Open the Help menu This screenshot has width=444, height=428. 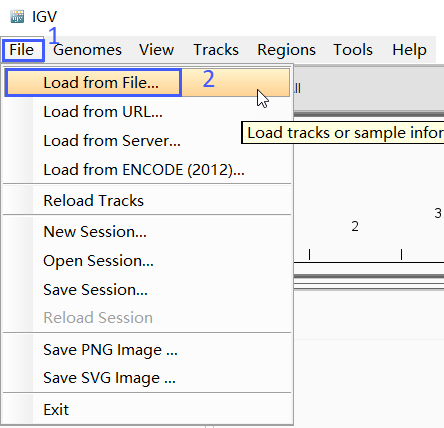(409, 50)
